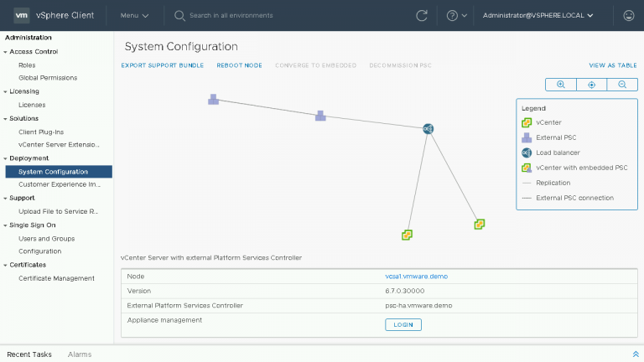Open Single Sign On Configuration

click(x=40, y=251)
